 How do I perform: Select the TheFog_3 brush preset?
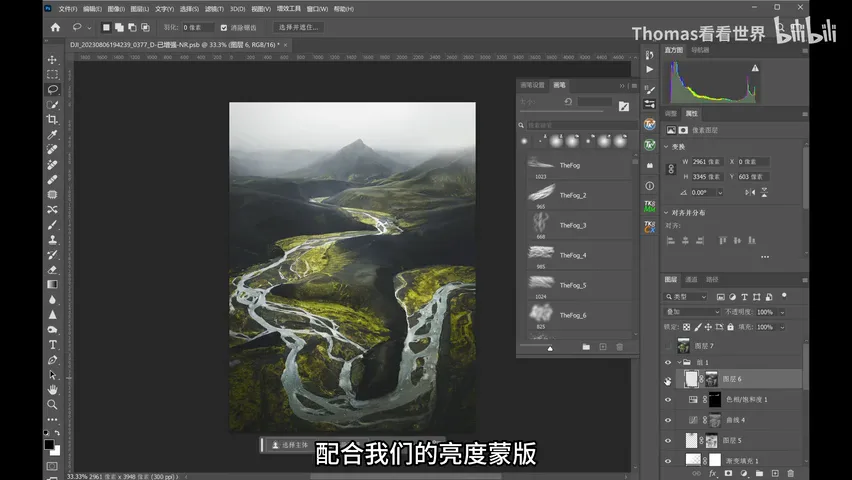tap(579, 225)
